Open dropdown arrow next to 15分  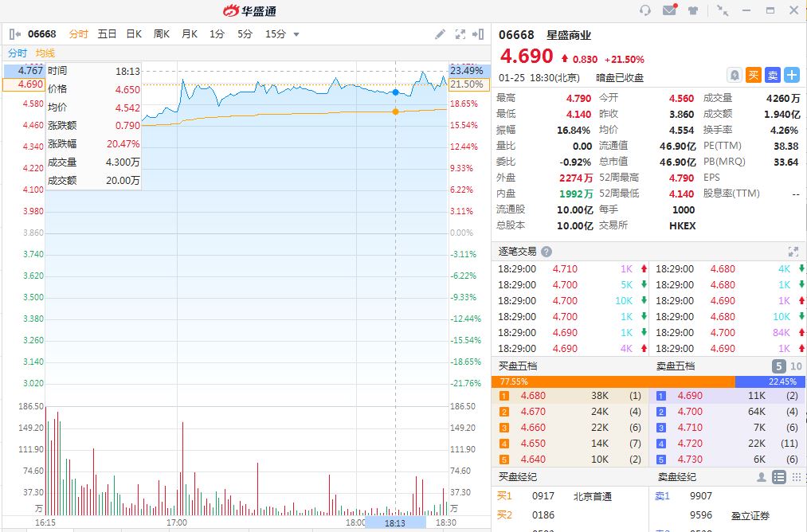point(296,34)
